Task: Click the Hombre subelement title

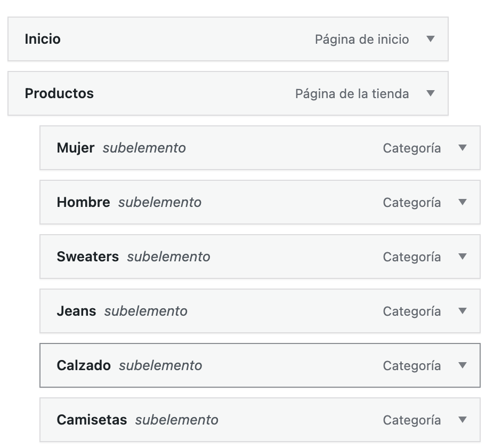Action: 83,202
